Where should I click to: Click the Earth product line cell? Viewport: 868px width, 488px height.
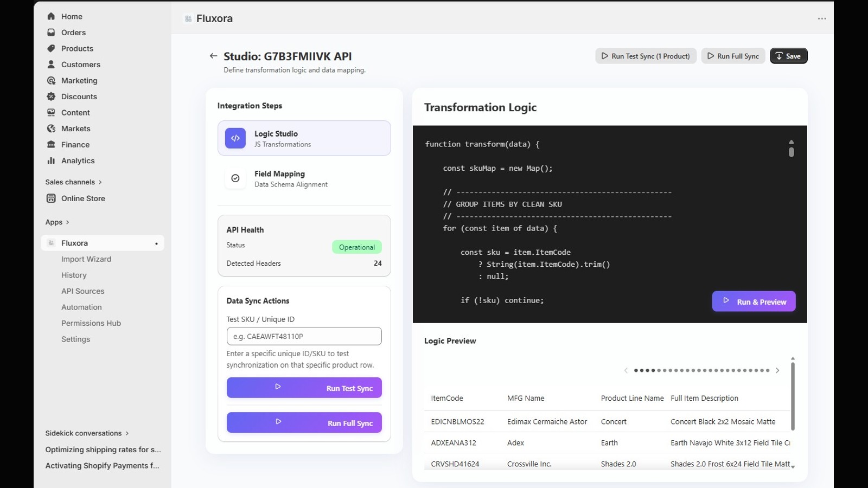[609, 442]
